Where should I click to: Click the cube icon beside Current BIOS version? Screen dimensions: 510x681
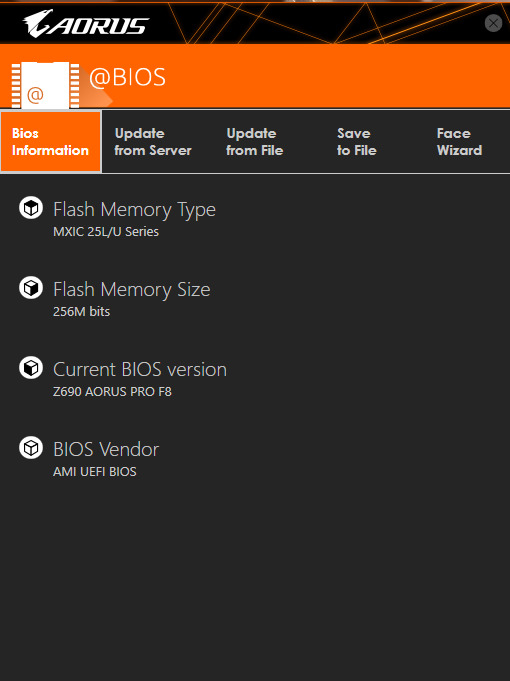(31, 367)
